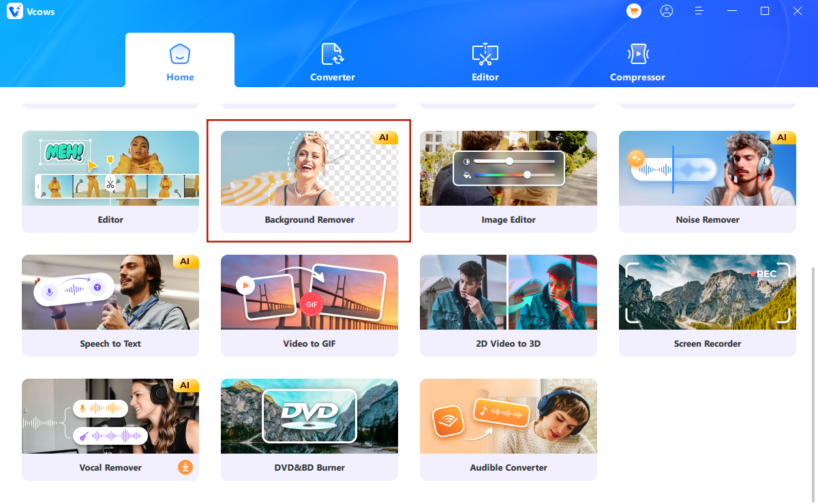Open the Vocal Remover thumbnail
818x504 pixels.
tap(110, 416)
